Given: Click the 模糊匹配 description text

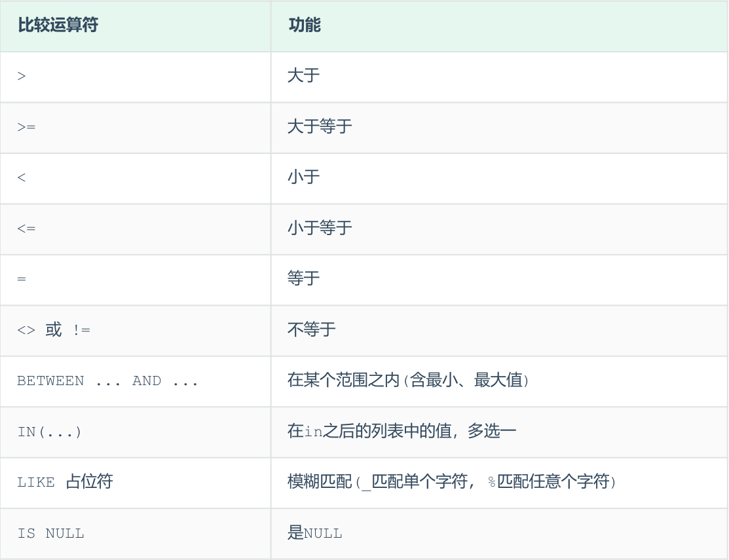Looking at the screenshot, I should pyautogui.click(x=452, y=483).
